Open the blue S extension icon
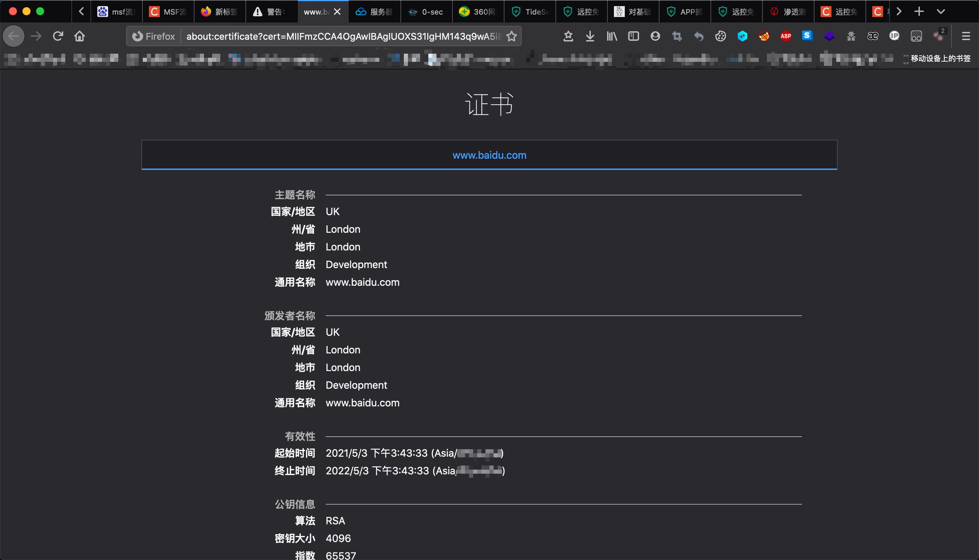Screen dimensions: 979x560 pyautogui.click(x=807, y=36)
